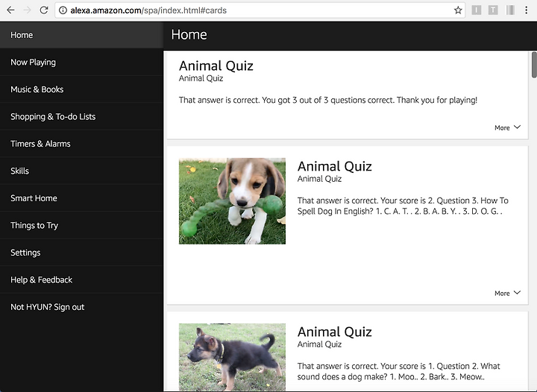
Task: Open Things to Try
Action: (x=81, y=225)
